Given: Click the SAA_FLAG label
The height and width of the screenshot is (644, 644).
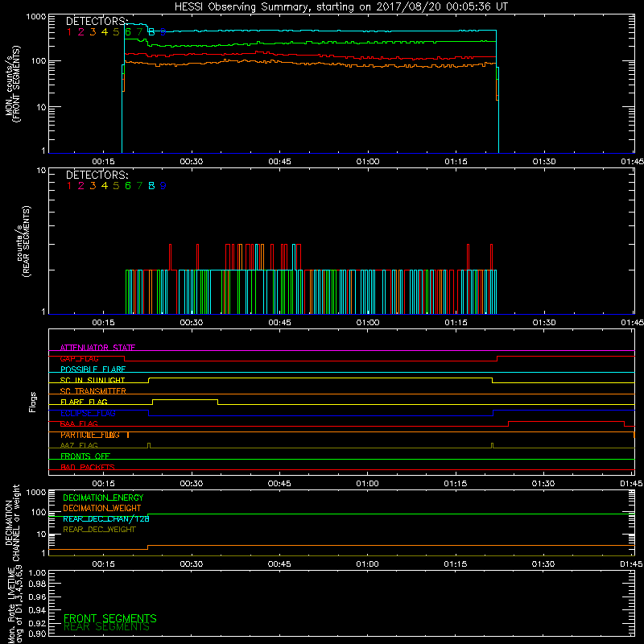Looking at the screenshot, I should [x=79, y=423].
